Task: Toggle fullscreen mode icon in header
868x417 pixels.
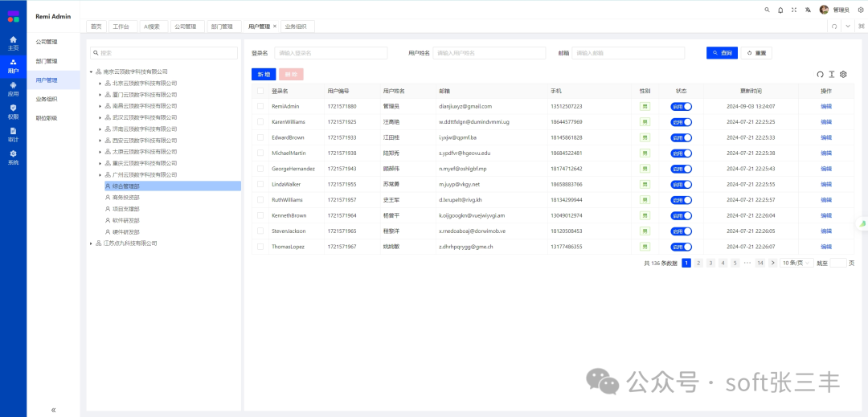Action: point(794,10)
